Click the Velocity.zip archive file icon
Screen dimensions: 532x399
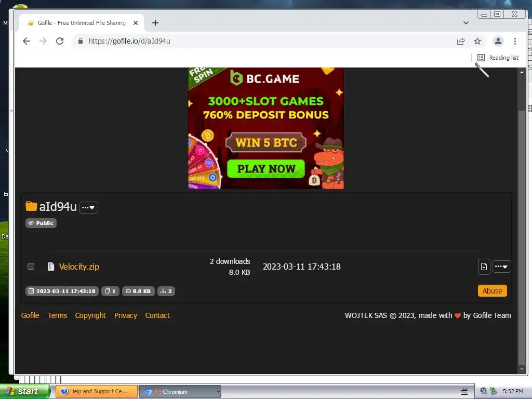coord(50,267)
